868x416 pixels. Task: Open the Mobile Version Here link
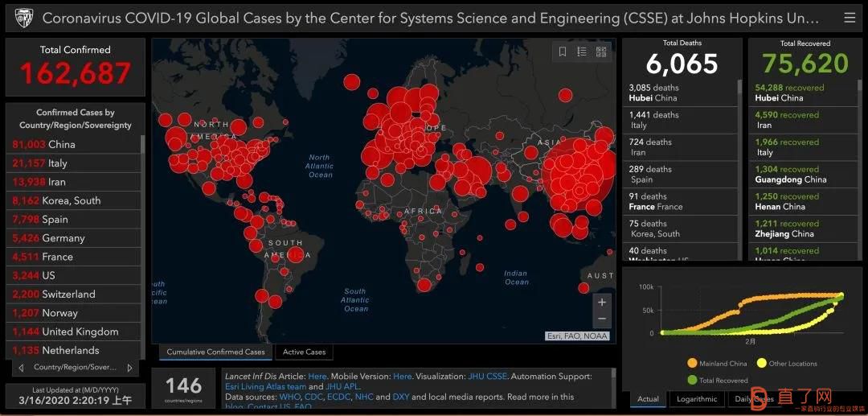403,376
